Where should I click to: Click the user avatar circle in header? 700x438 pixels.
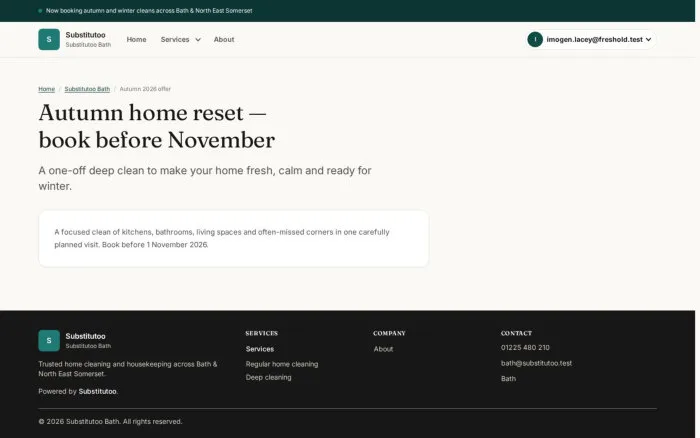click(x=535, y=39)
